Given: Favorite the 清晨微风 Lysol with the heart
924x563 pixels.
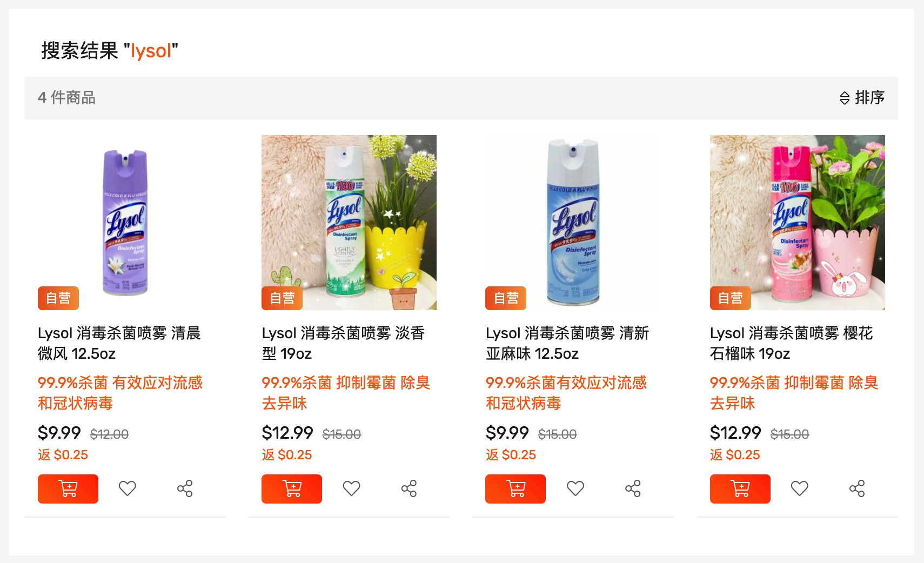Looking at the screenshot, I should tap(128, 488).
